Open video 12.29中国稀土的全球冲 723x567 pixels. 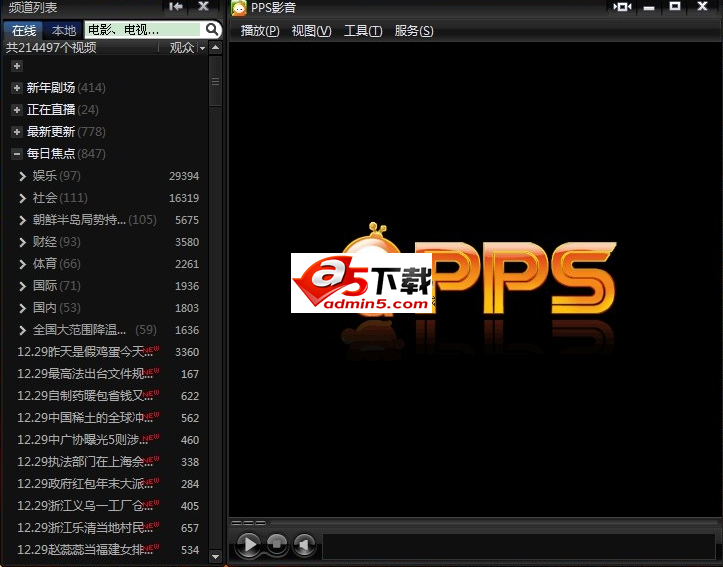(x=88, y=418)
